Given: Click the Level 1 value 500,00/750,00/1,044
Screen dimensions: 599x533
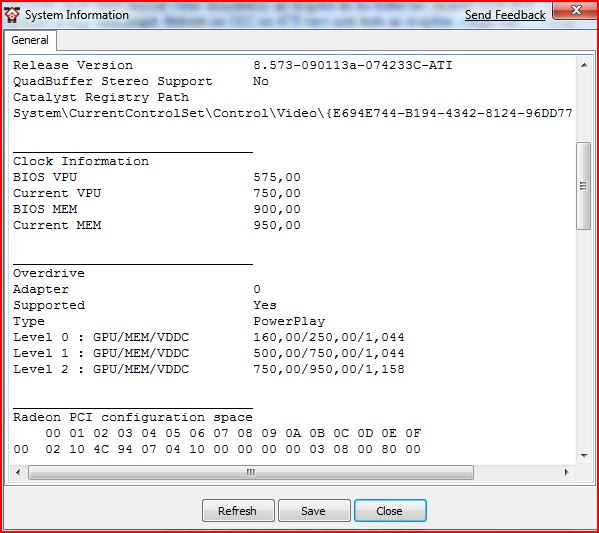Looking at the screenshot, I should point(329,353).
